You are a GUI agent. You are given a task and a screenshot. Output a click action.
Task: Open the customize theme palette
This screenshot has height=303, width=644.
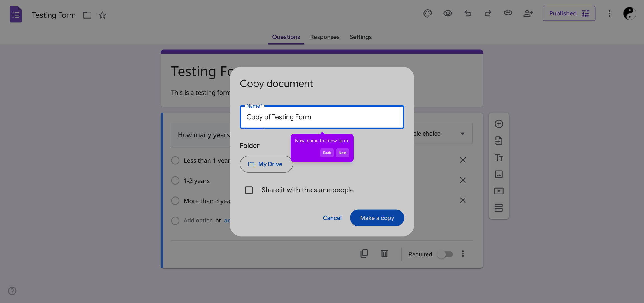[x=427, y=13]
